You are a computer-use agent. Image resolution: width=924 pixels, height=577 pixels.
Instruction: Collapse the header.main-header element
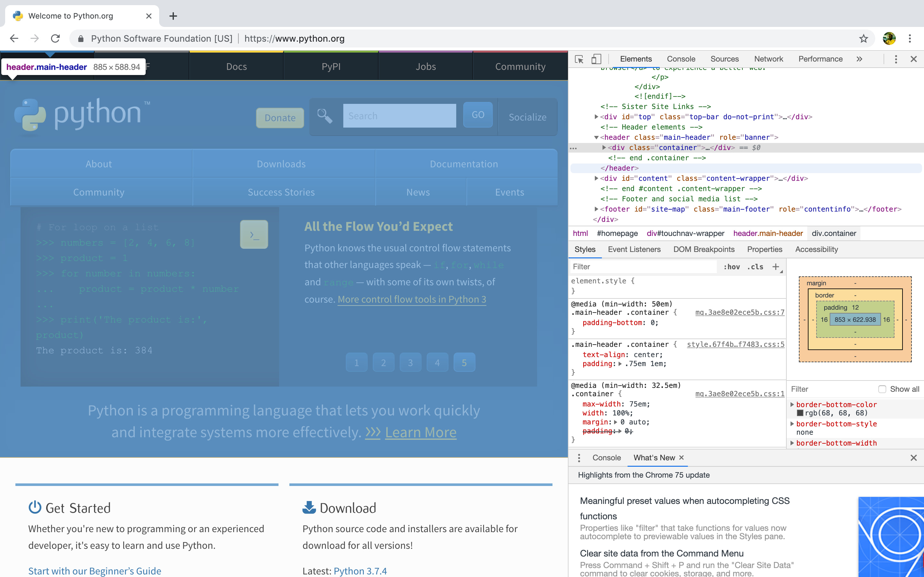click(x=597, y=137)
